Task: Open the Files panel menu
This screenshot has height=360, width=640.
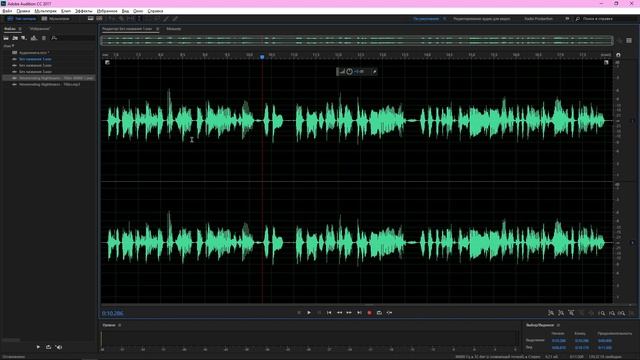Action: (20, 29)
